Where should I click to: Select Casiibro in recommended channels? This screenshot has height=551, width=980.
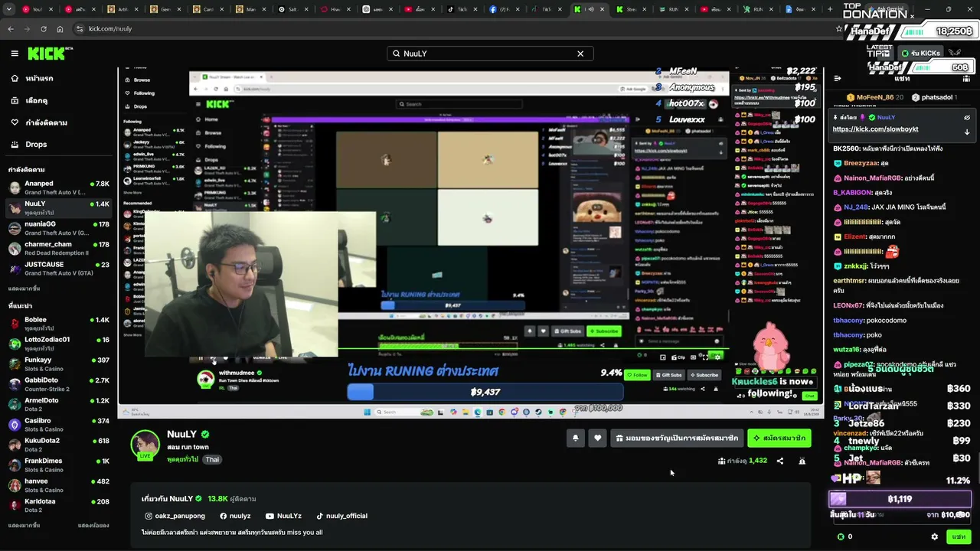[x=60, y=425]
